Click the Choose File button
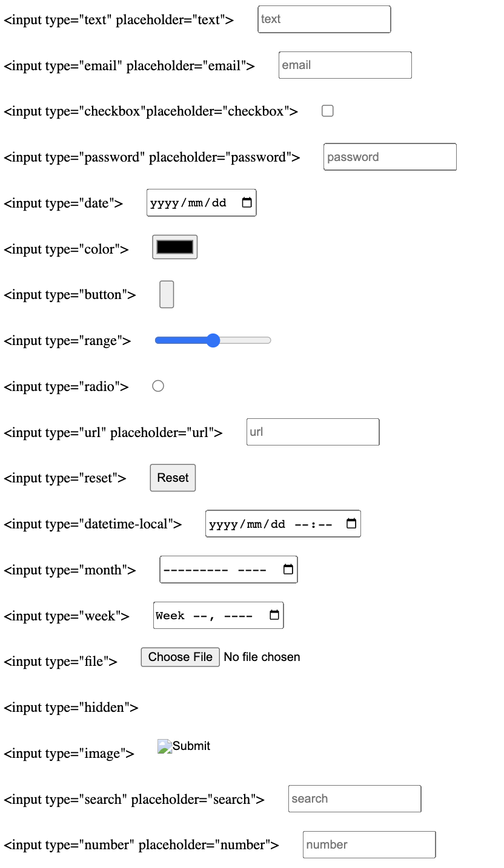Viewport: 504px width, 868px height. coord(180,657)
